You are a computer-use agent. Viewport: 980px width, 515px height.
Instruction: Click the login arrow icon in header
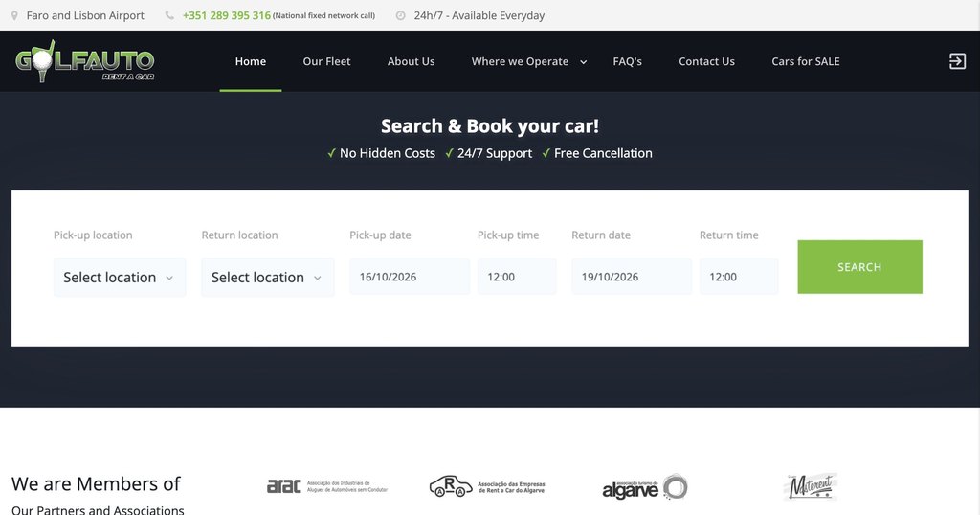tap(957, 61)
